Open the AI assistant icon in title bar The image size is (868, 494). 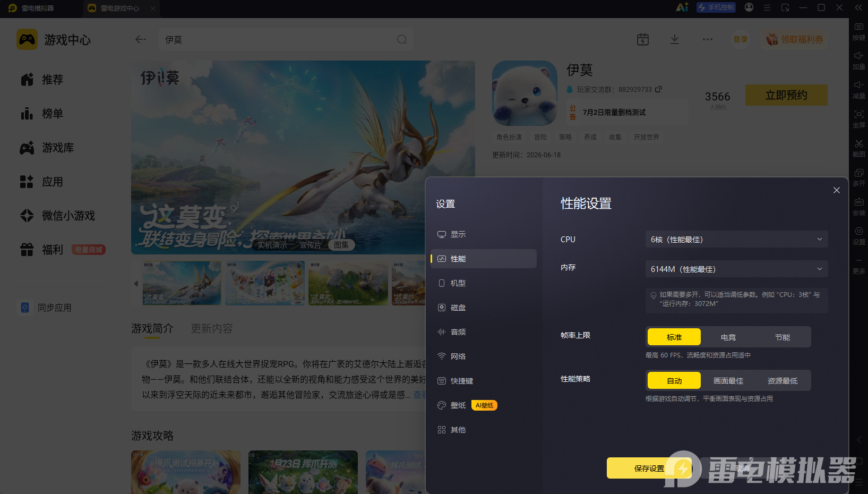point(682,7)
